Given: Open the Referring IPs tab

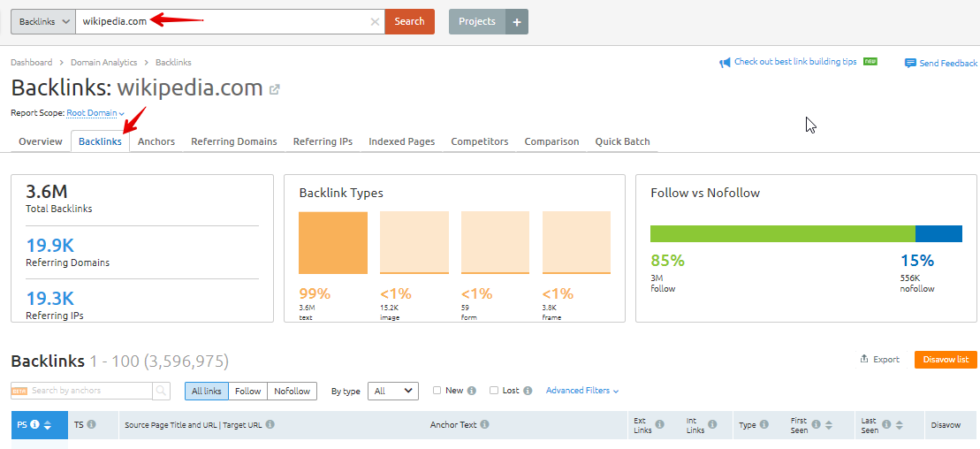Looking at the screenshot, I should click(x=323, y=141).
